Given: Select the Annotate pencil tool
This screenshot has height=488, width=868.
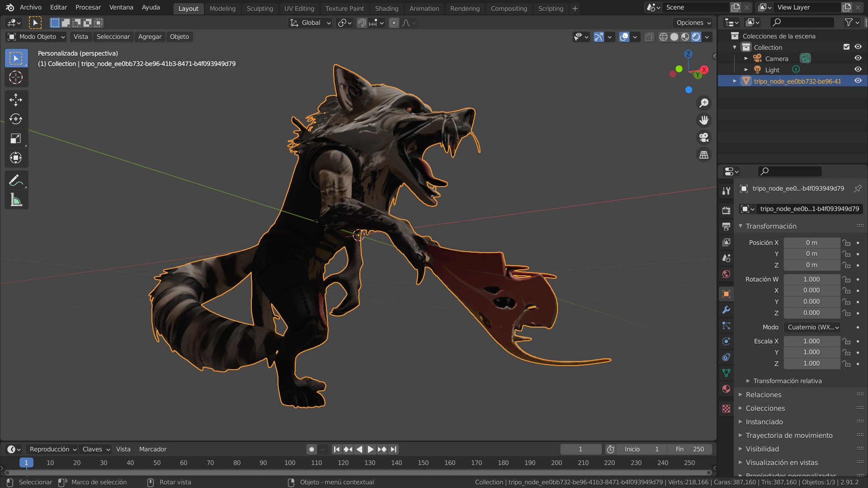Looking at the screenshot, I should pos(16,180).
